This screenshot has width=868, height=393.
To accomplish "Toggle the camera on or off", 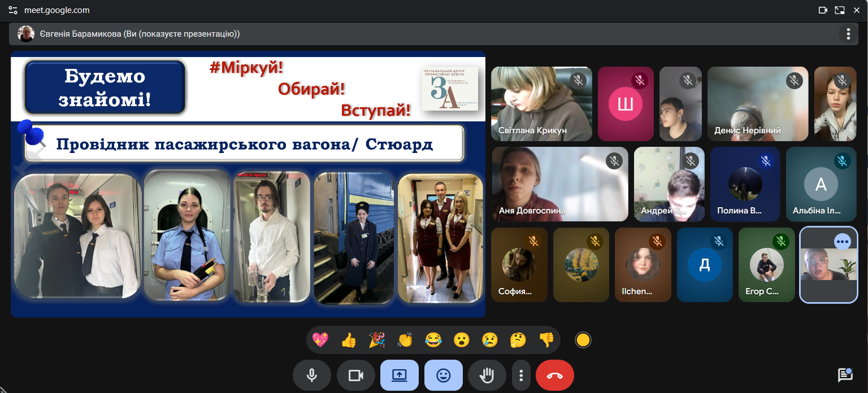I will click(x=355, y=375).
